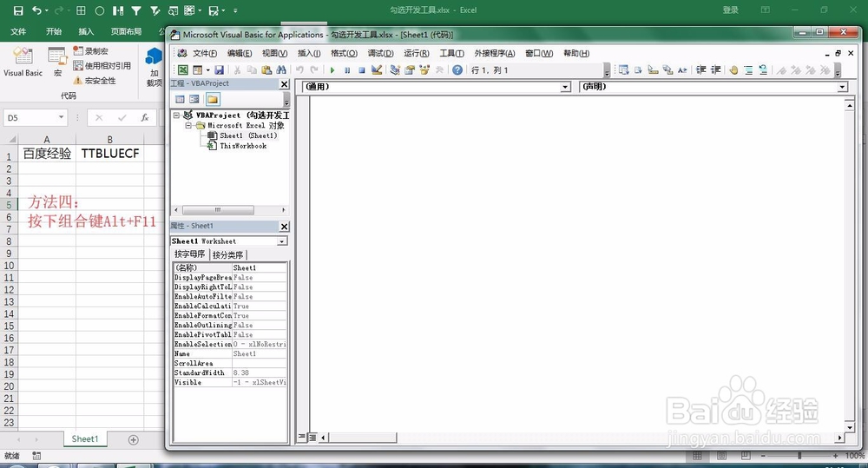The width and height of the screenshot is (868, 468).
Task: Click 录制宏 in the Excel ribbon
Action: click(x=91, y=51)
